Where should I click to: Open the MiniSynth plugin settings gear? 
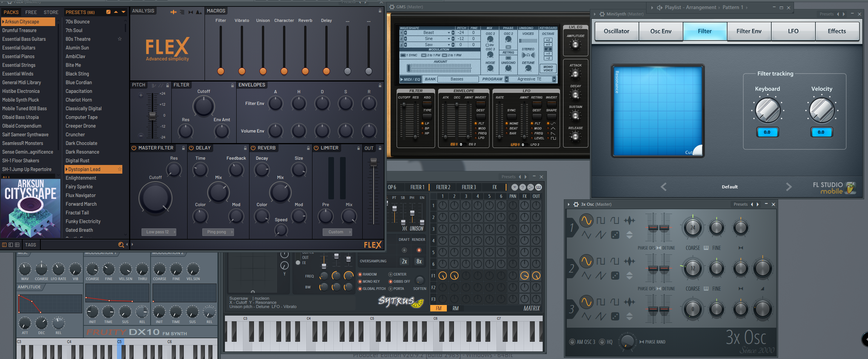pyautogui.click(x=602, y=14)
